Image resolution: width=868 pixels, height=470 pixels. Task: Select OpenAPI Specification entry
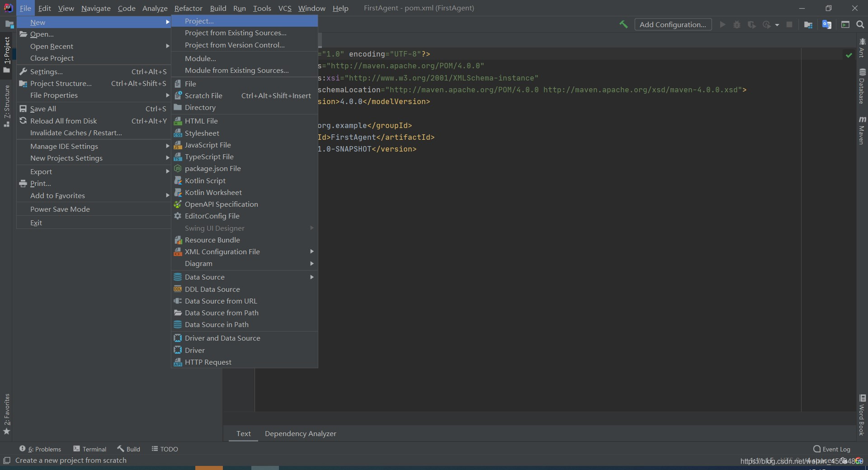coord(244,204)
